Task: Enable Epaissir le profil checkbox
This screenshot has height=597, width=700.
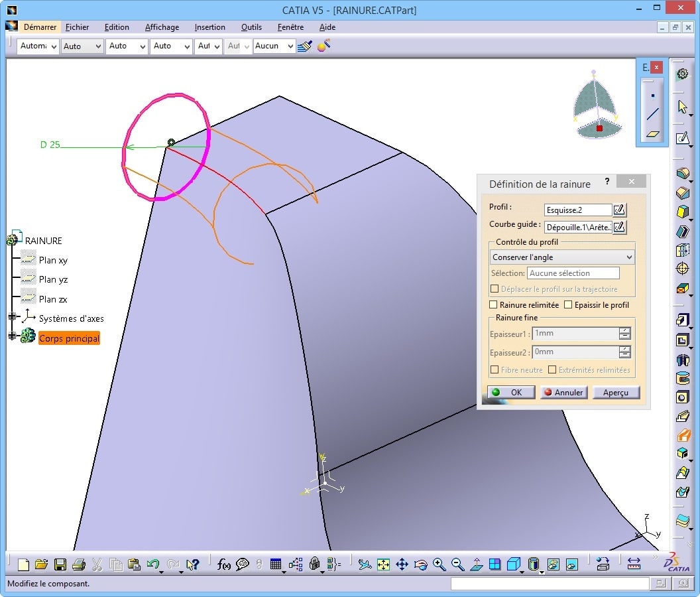Action: (568, 304)
